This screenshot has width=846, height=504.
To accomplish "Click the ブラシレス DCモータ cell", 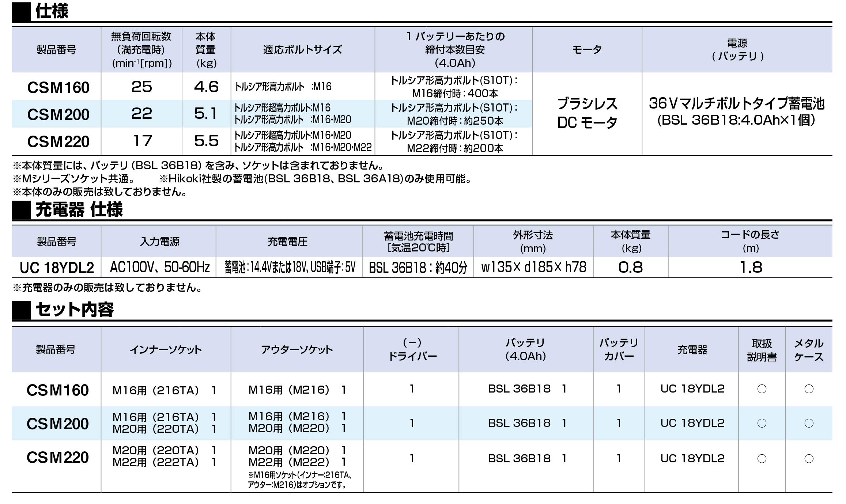I will click(587, 113).
